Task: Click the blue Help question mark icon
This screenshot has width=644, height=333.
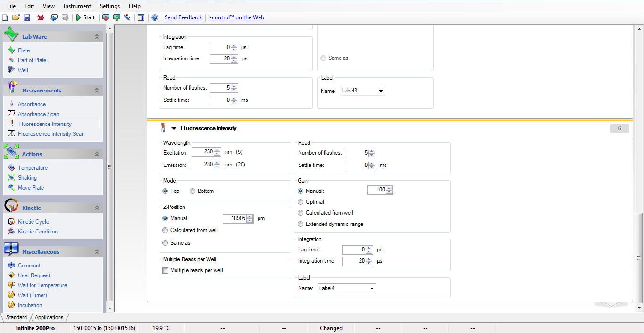Action: click(x=154, y=17)
